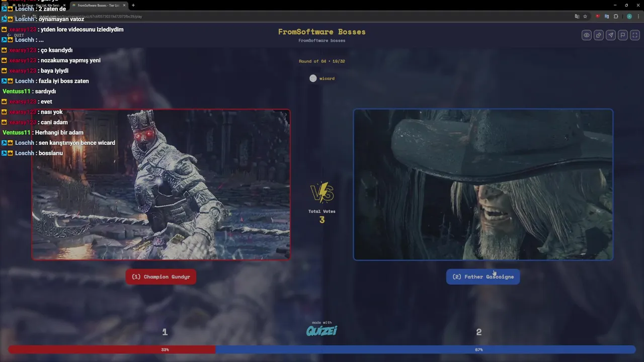Open the Extensions puzzle-piece menu
This screenshot has height=362, width=644.
click(x=616, y=16)
